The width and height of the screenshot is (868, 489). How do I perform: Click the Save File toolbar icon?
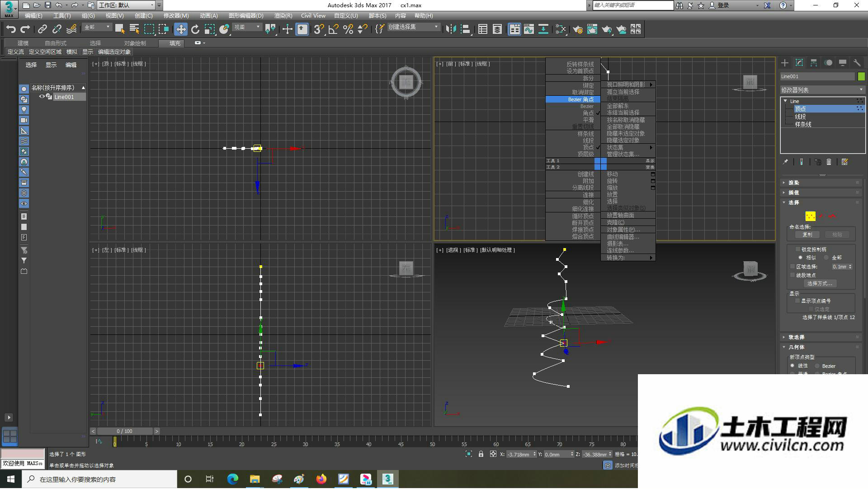pyautogui.click(x=47, y=5)
